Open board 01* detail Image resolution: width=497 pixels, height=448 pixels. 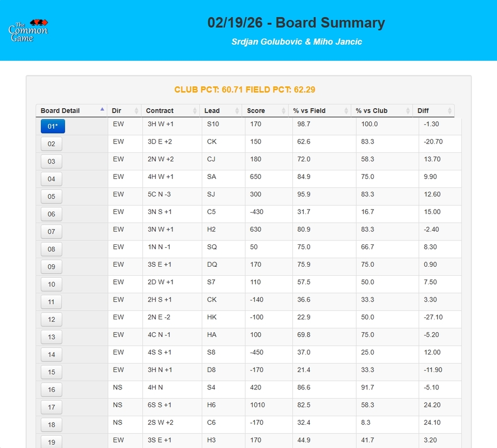pyautogui.click(x=53, y=126)
